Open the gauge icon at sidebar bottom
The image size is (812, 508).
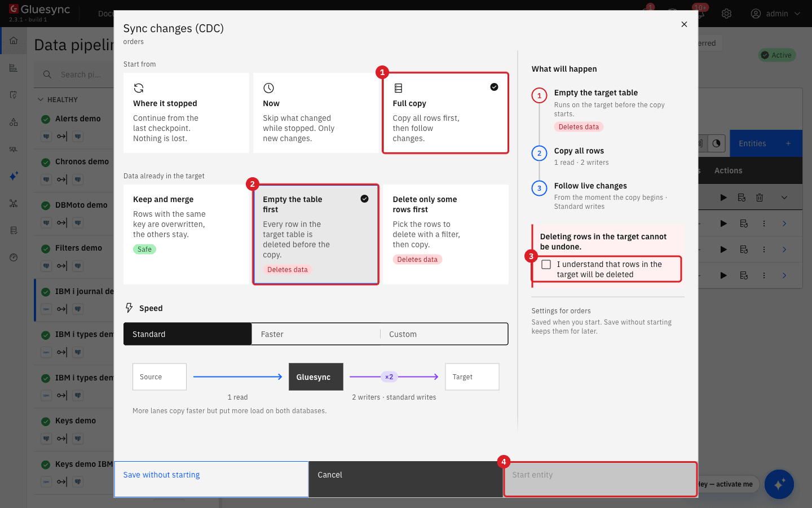point(14,257)
